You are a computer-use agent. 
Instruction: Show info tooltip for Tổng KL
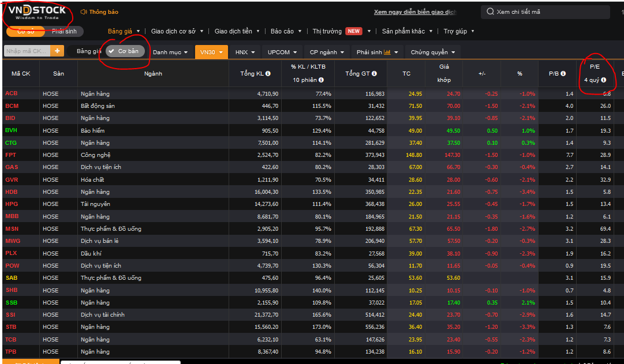point(268,74)
